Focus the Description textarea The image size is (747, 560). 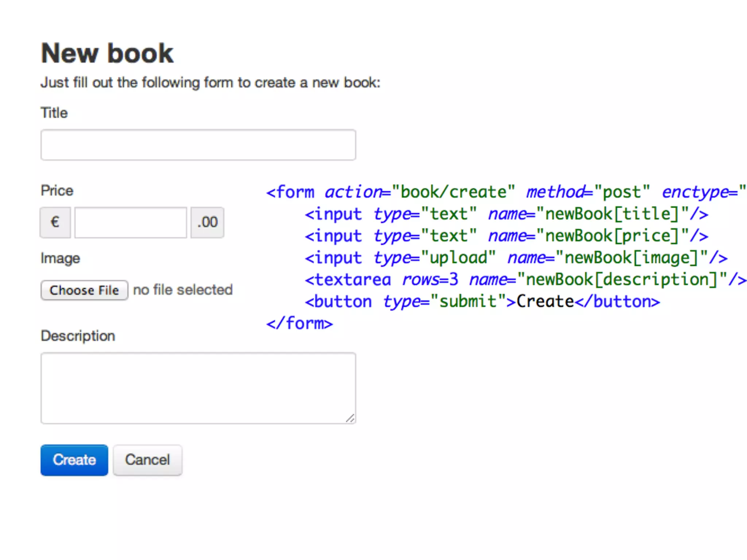coord(198,388)
